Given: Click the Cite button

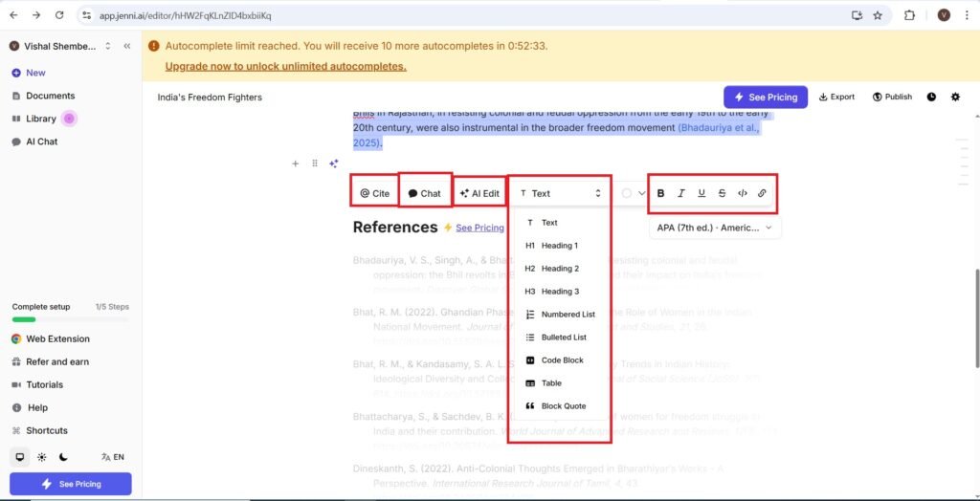Looking at the screenshot, I should [x=374, y=193].
